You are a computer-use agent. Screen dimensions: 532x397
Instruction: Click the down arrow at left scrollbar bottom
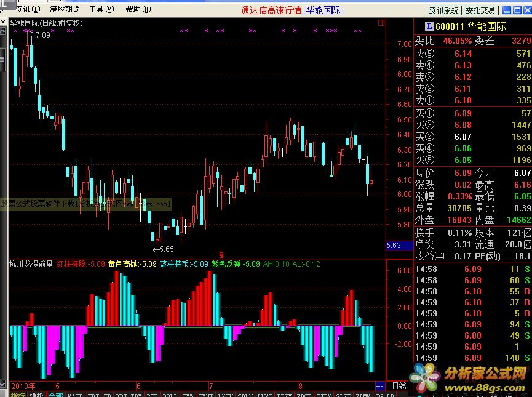point(2,384)
